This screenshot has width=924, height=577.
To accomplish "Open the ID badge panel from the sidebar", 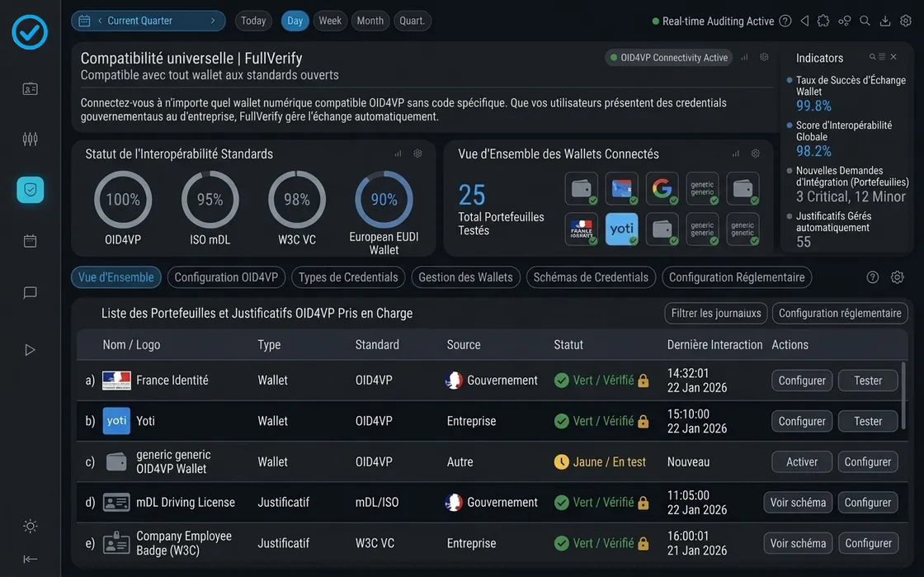I will point(29,88).
